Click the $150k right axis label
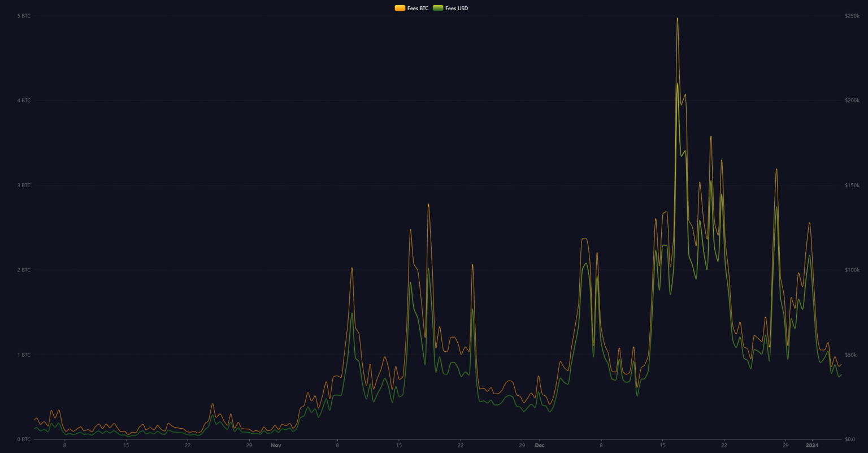The width and height of the screenshot is (868, 453). click(852, 185)
